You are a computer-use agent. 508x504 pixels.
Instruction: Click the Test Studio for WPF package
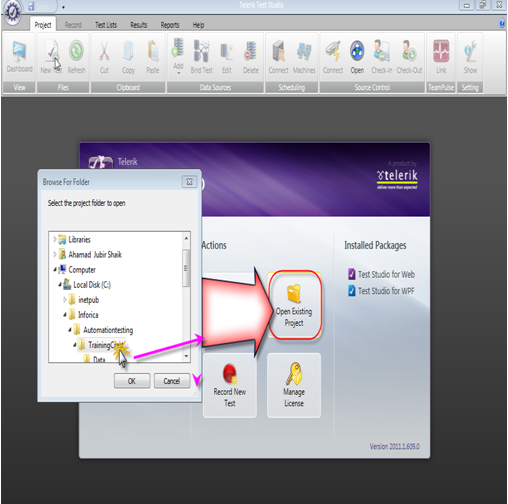[381, 291]
